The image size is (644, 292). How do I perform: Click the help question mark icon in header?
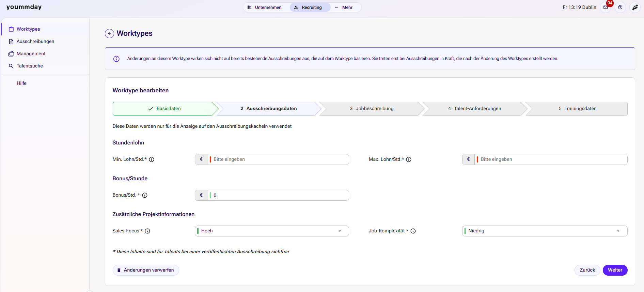pyautogui.click(x=620, y=7)
